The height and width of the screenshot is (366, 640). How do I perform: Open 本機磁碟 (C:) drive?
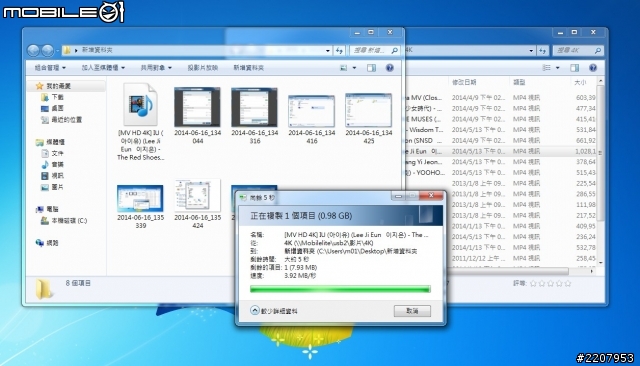pyautogui.click(x=69, y=221)
